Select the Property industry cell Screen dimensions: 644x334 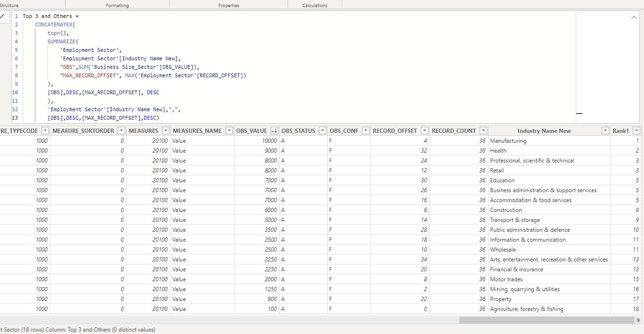click(549, 299)
